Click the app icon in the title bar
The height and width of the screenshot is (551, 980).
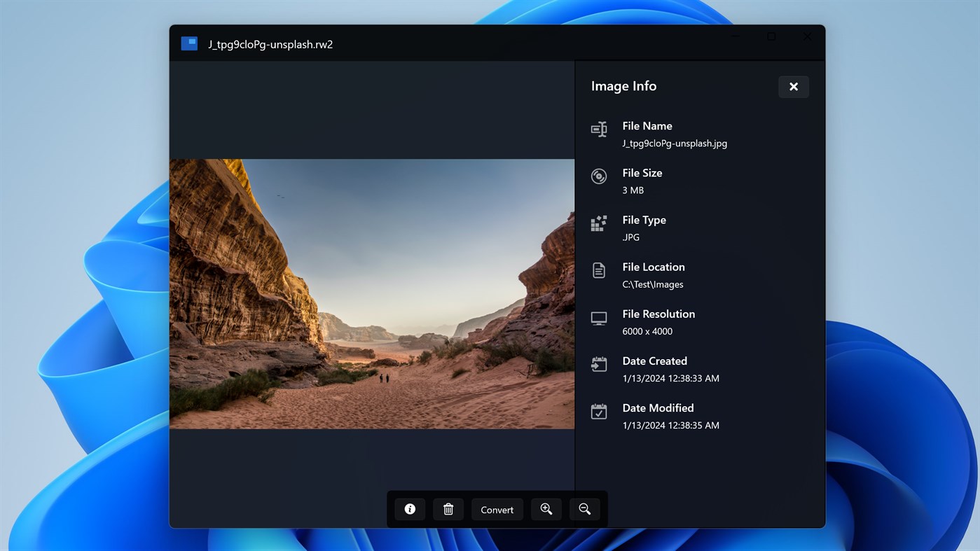pyautogui.click(x=189, y=43)
